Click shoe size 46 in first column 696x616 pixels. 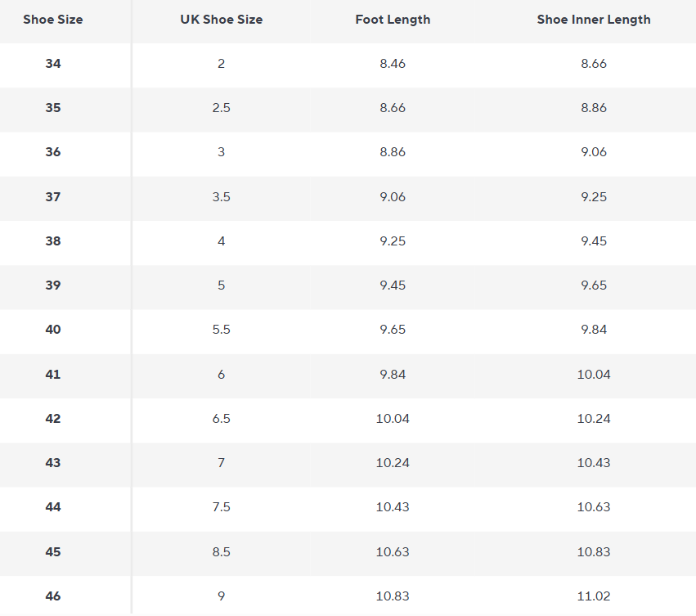click(x=53, y=596)
